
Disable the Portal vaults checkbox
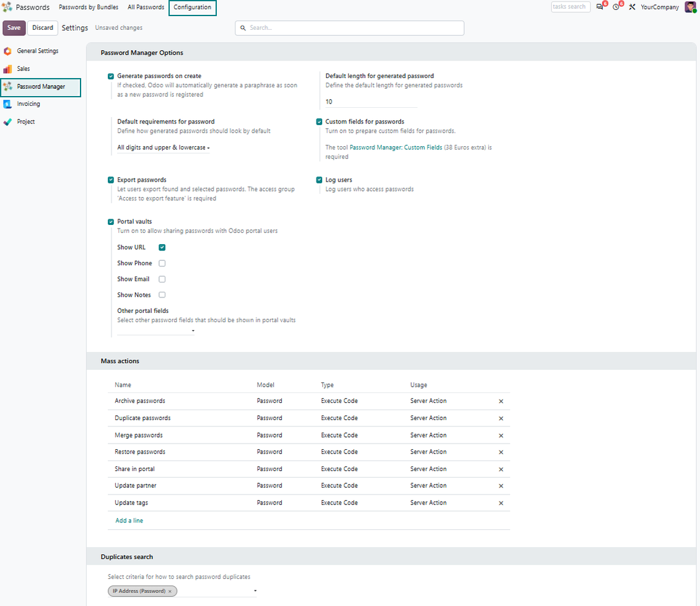coord(111,222)
